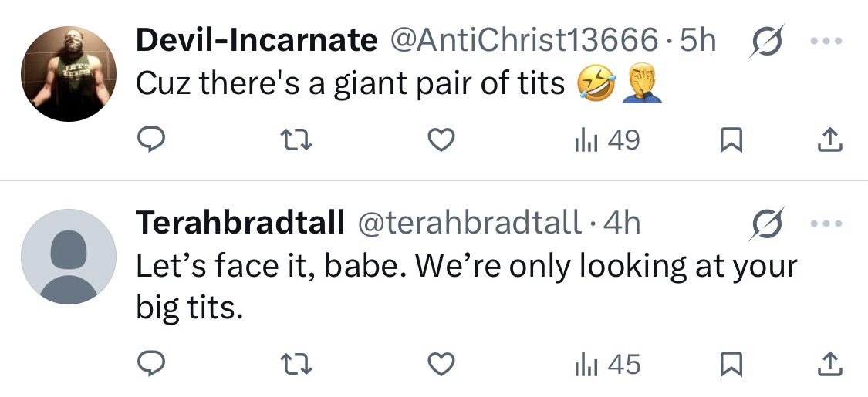Bookmark Terahbradtall's tweet
Screen dimensions: 868x397
(731, 364)
